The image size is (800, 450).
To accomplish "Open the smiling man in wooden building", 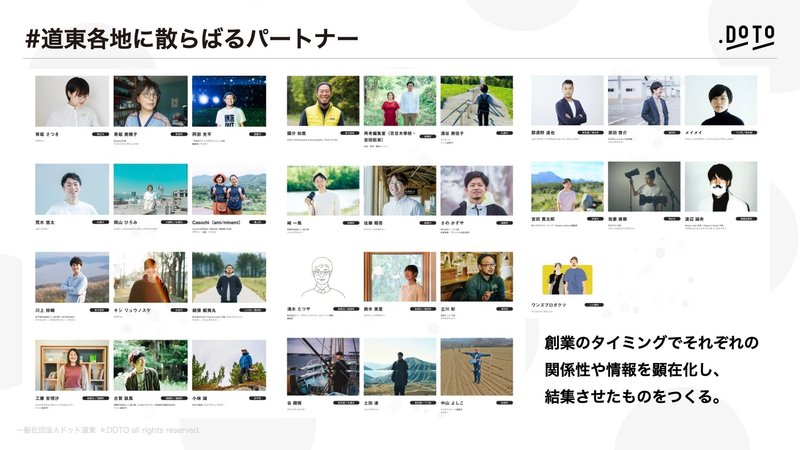I will [400, 190].
